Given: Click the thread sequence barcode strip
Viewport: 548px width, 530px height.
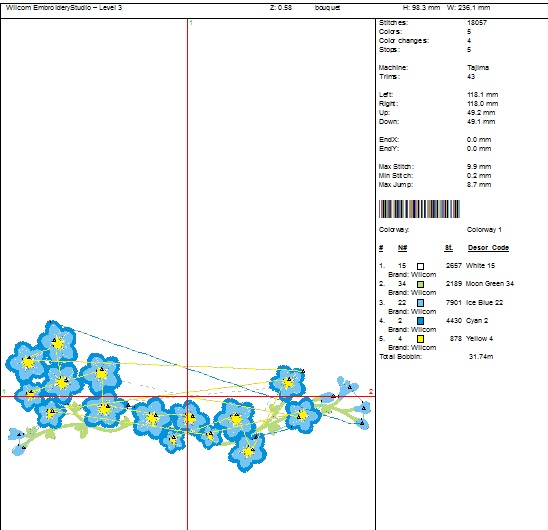Looking at the screenshot, I should pos(419,209).
